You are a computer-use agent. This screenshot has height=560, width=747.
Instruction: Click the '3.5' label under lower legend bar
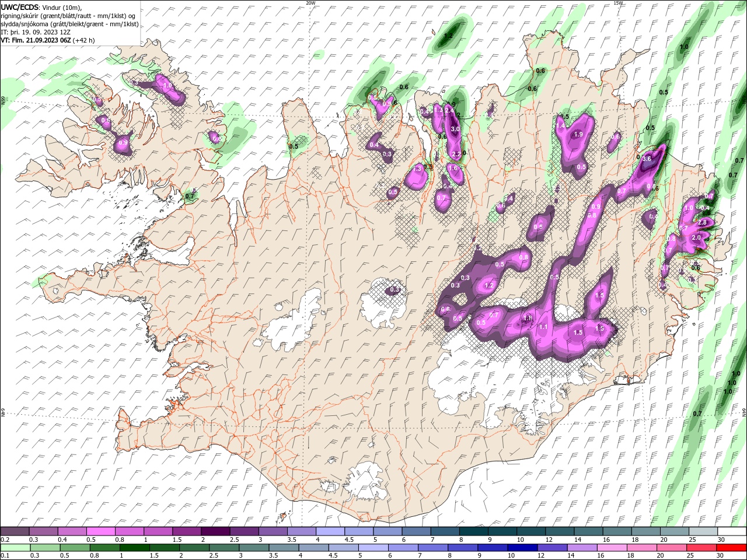273,555
